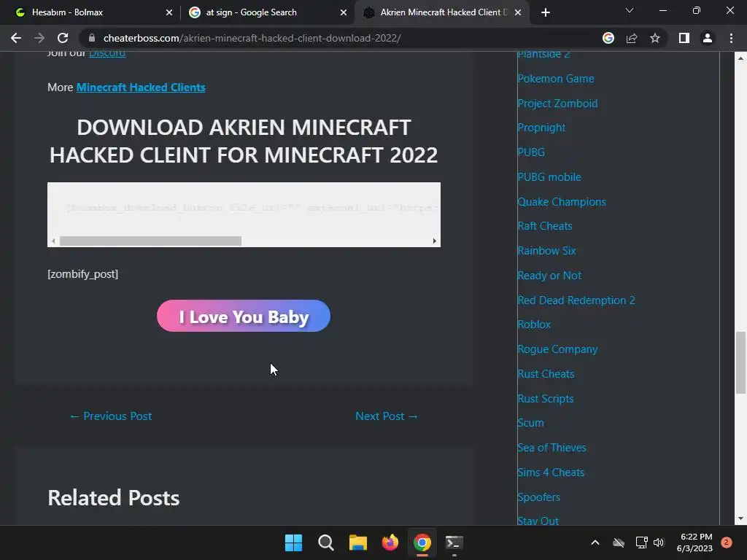The image size is (747, 560).
Task: Switch to at sign - Google Search tab
Action: 268,12
